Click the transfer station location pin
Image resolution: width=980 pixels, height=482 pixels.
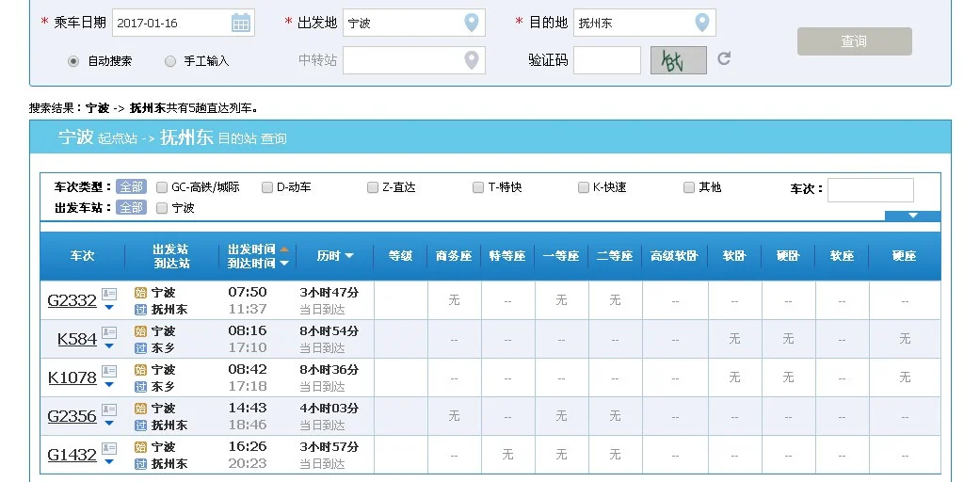pyautogui.click(x=472, y=60)
